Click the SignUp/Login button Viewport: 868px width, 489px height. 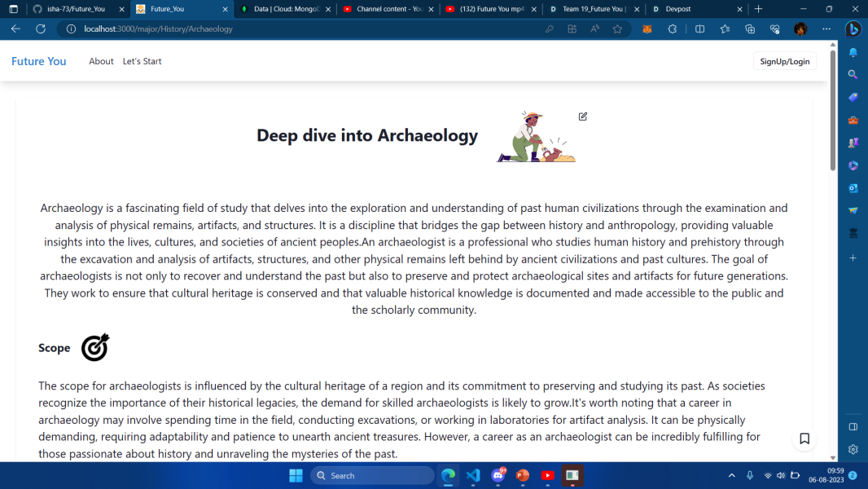pyautogui.click(x=784, y=61)
